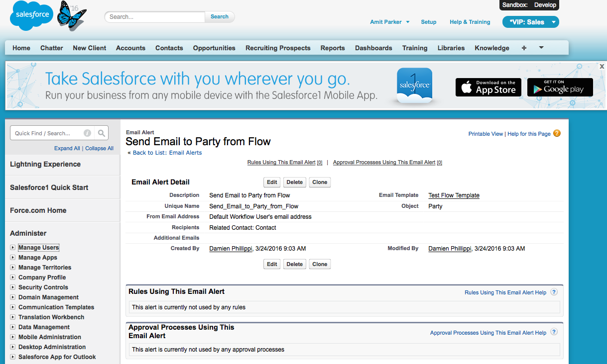Open Created By Damien Phillippi link

click(231, 248)
